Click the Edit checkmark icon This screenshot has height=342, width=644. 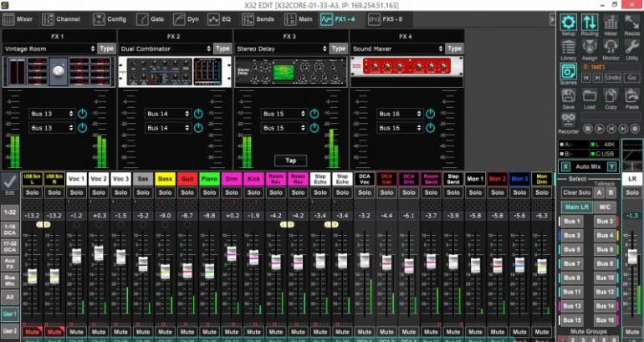click(9, 181)
